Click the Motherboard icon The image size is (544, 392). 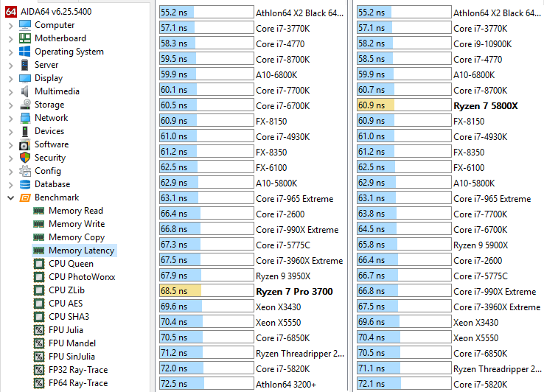click(x=25, y=38)
